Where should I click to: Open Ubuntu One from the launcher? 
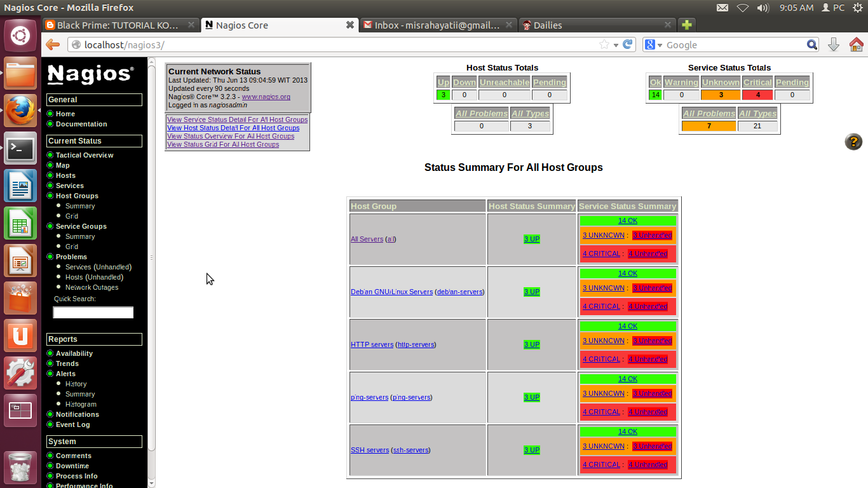click(x=20, y=336)
